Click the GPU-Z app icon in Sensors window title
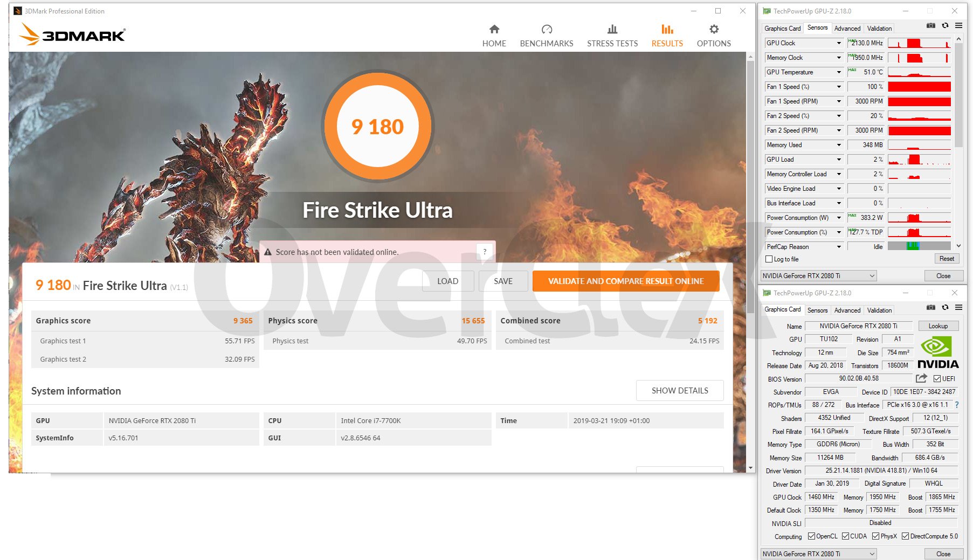The height and width of the screenshot is (560, 973). coord(767,11)
